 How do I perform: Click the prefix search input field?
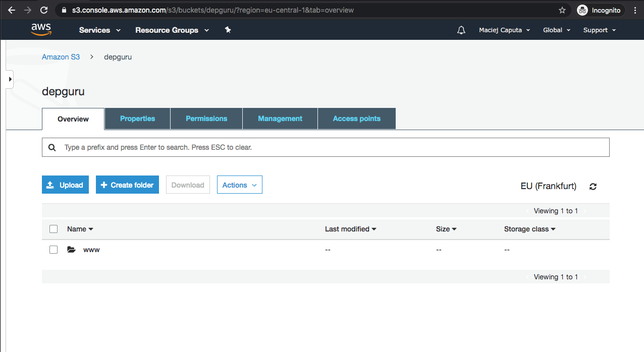(333, 147)
